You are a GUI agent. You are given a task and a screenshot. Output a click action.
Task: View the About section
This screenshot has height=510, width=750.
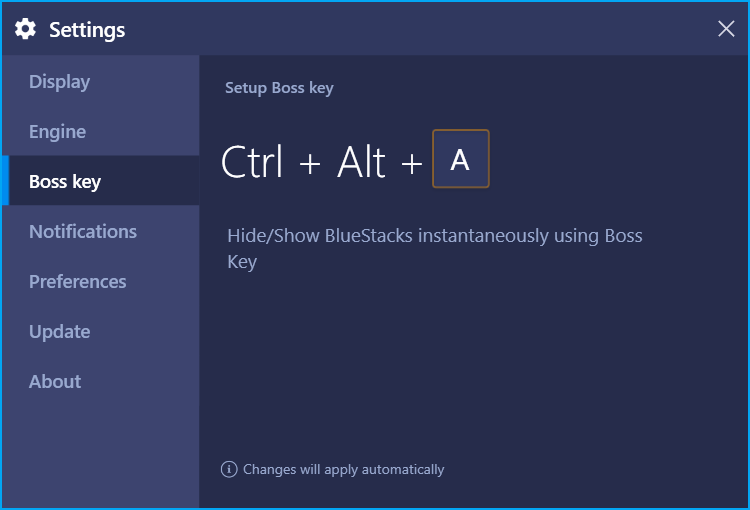point(100,381)
